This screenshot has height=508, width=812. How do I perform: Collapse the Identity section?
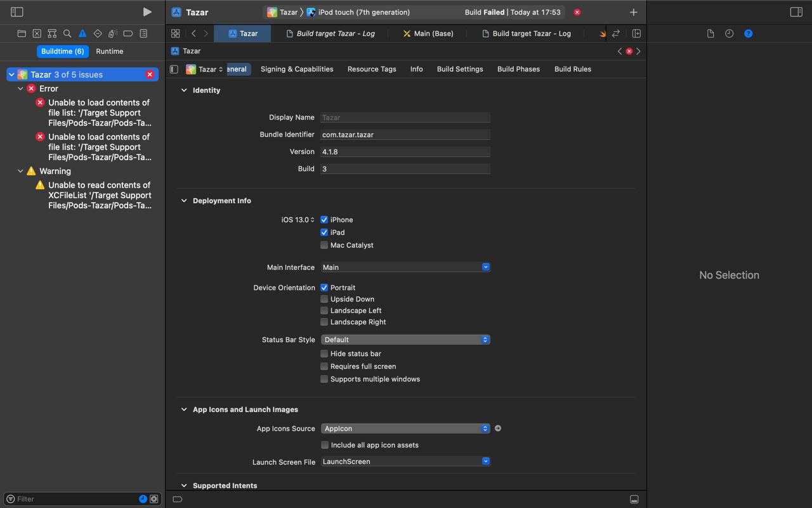(x=184, y=90)
